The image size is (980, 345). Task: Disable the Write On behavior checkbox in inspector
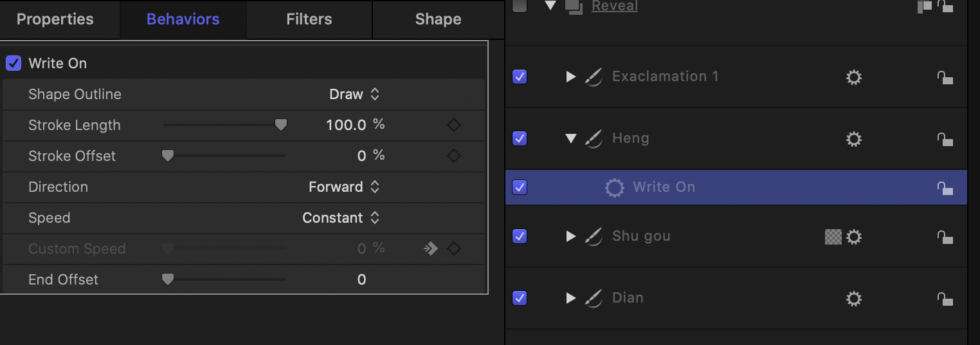pyautogui.click(x=14, y=63)
